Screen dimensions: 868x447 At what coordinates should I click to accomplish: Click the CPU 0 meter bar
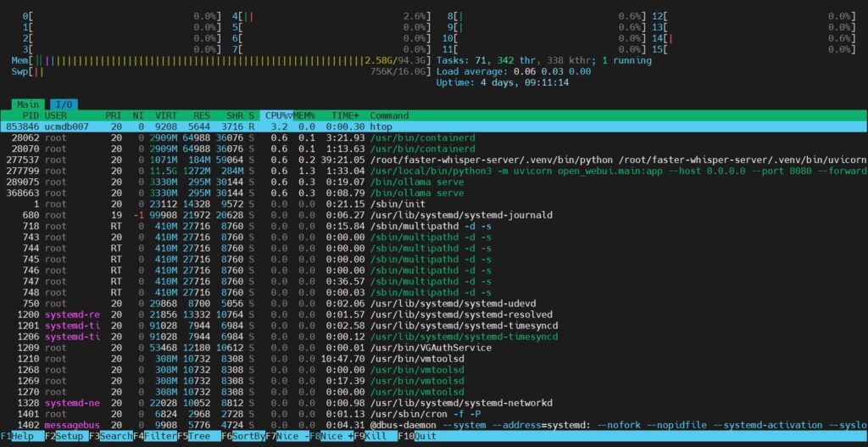(122, 16)
